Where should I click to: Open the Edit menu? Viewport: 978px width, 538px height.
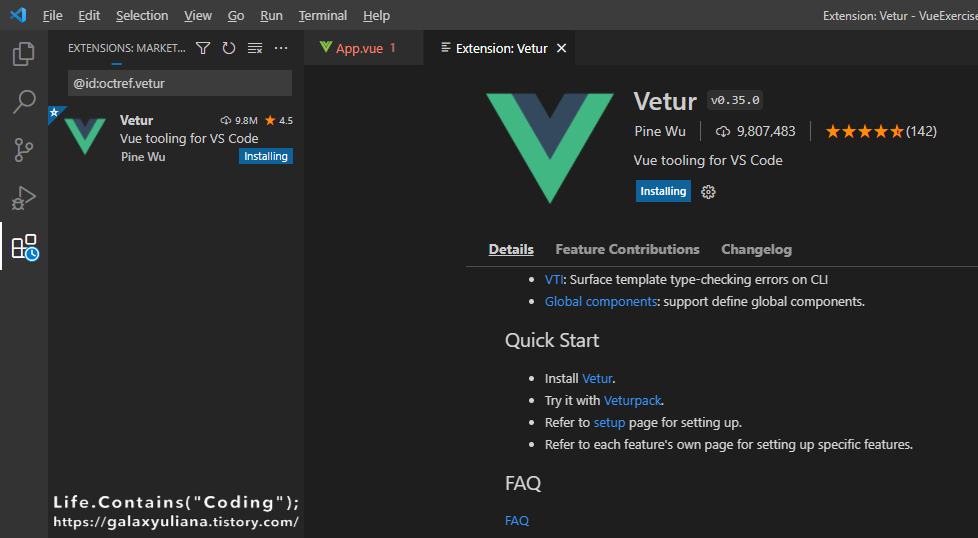tap(89, 16)
